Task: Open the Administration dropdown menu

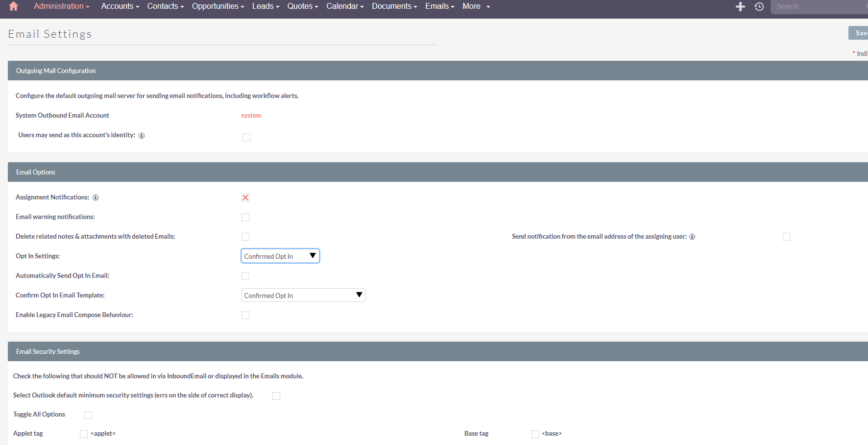Action: (x=61, y=6)
